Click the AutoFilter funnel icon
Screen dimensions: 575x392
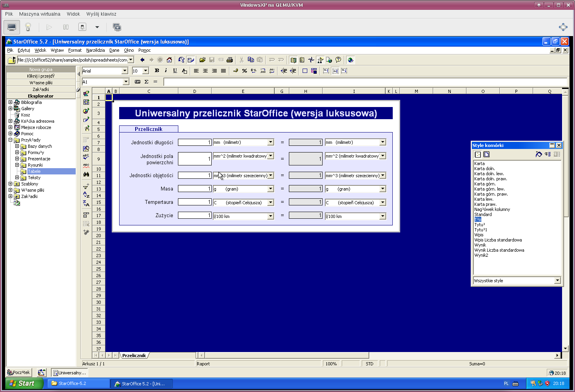86,186
